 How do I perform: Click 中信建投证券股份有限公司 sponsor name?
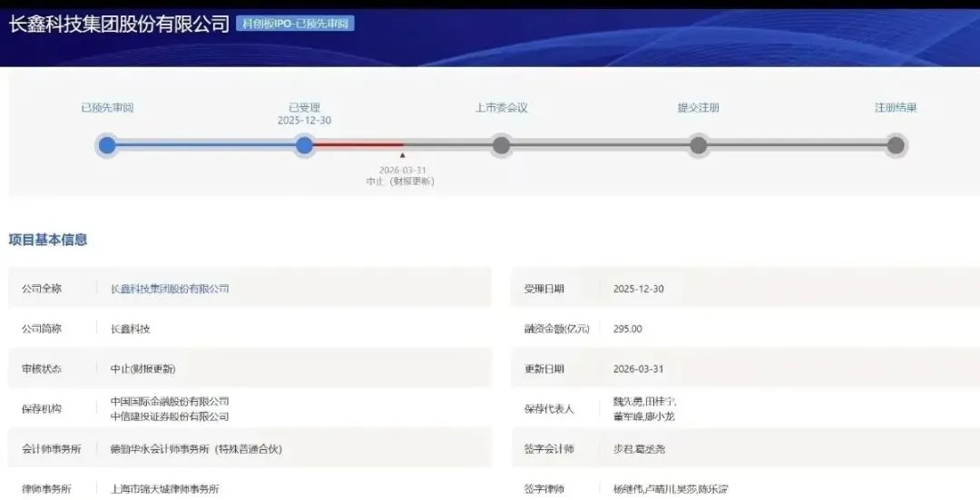tap(170, 417)
